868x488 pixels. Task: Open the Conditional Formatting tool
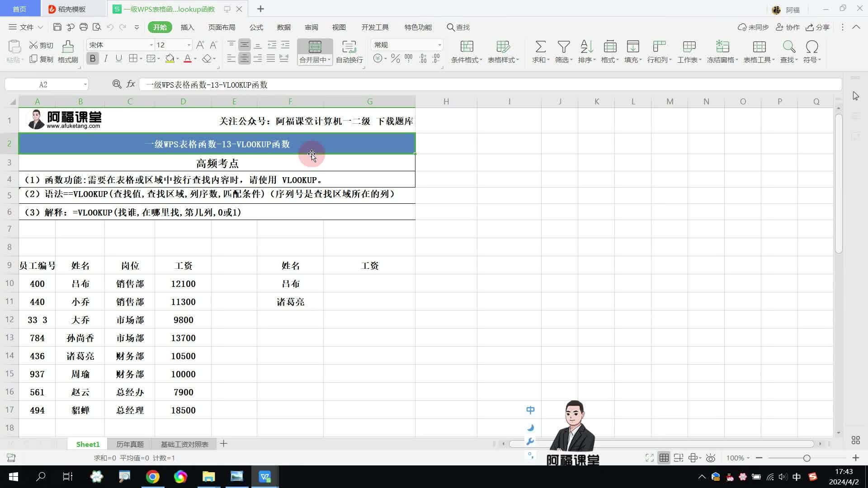tap(467, 47)
